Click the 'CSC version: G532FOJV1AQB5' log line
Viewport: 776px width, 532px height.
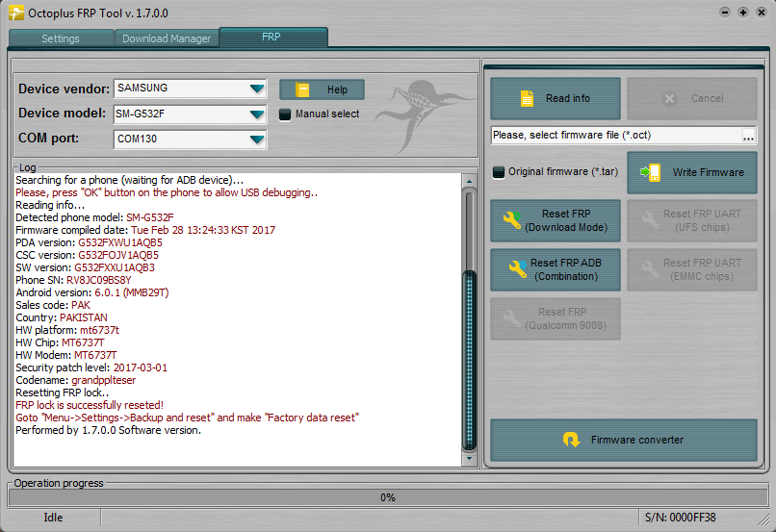pyautogui.click(x=87, y=255)
